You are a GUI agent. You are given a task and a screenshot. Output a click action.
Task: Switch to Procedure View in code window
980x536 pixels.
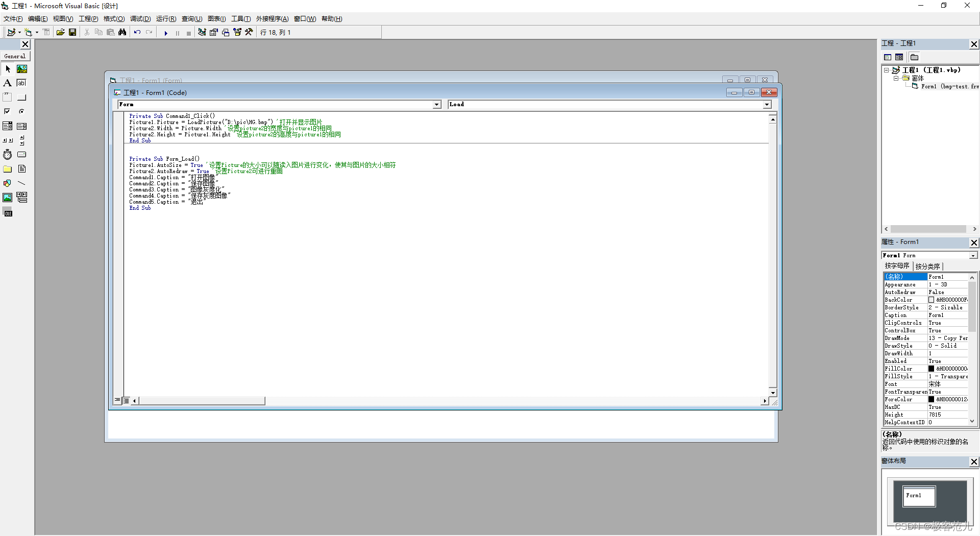(x=118, y=401)
